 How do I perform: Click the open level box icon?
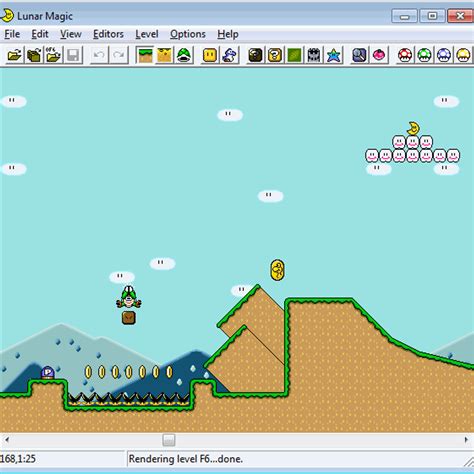(34, 55)
